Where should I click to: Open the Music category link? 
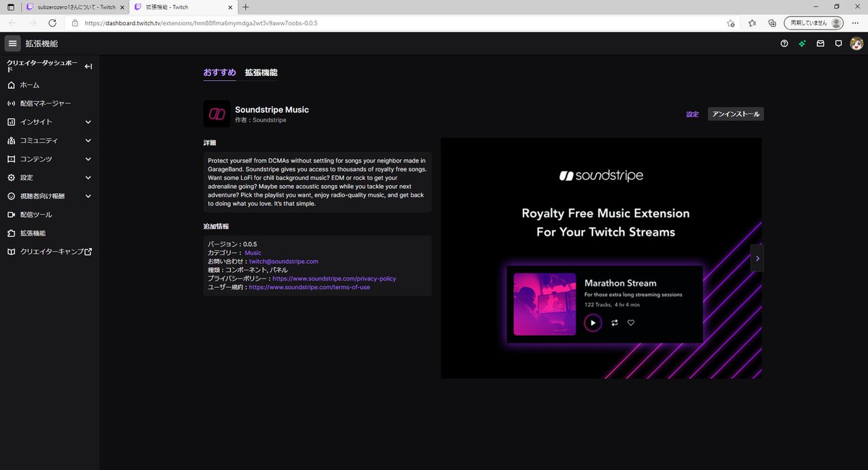[253, 253]
